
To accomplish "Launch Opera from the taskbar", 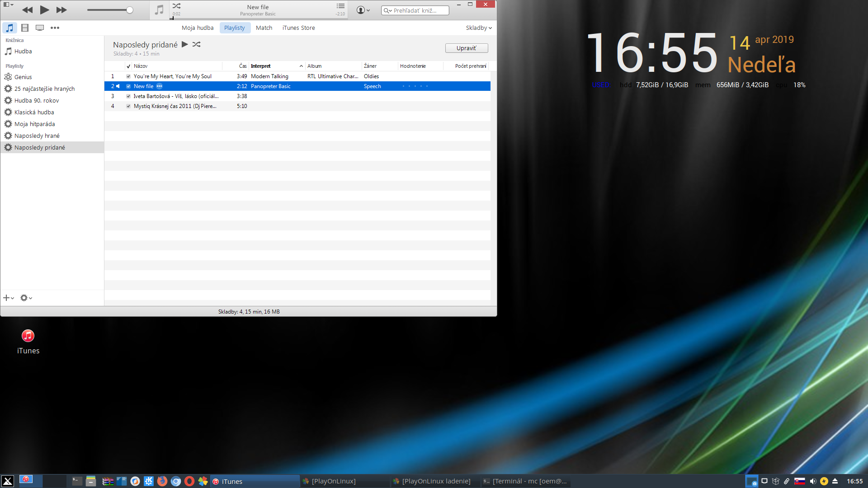I will 189,481.
